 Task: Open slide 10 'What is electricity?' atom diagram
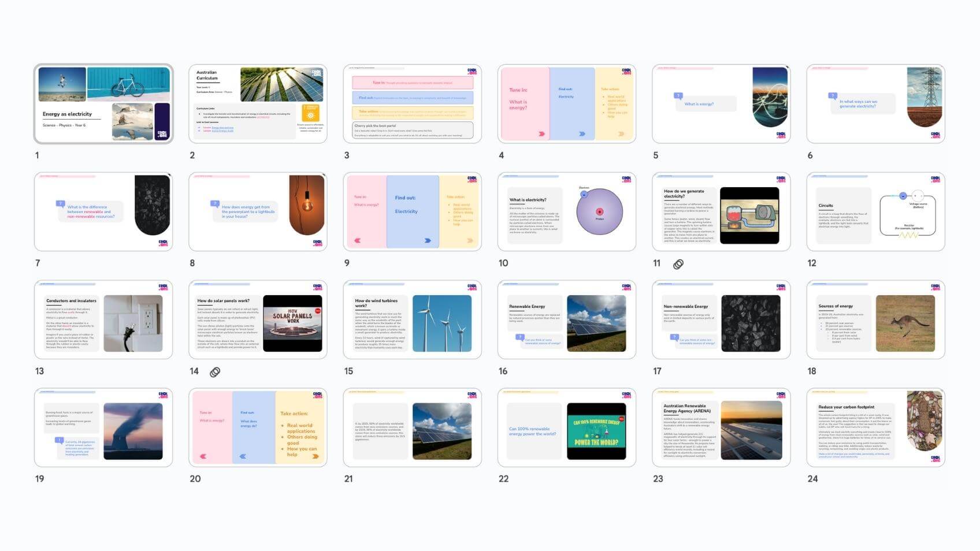pos(566,212)
